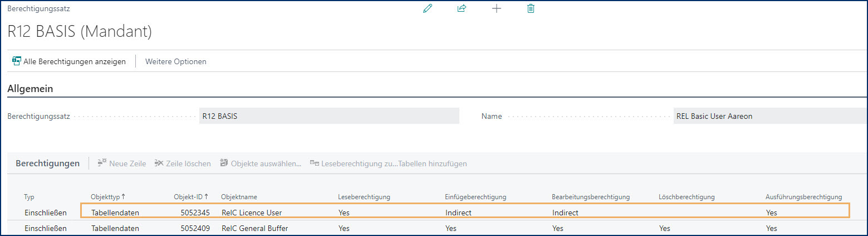Click Leseberechtigung zu...Tabellen hinzufügen
The image size is (868, 236).
389,163
